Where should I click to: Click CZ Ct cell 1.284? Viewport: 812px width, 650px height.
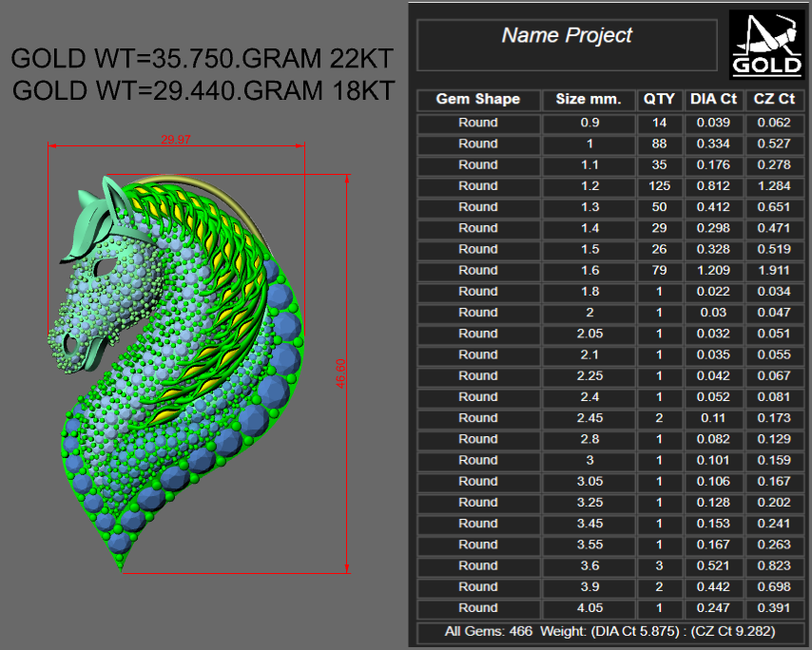(x=774, y=186)
